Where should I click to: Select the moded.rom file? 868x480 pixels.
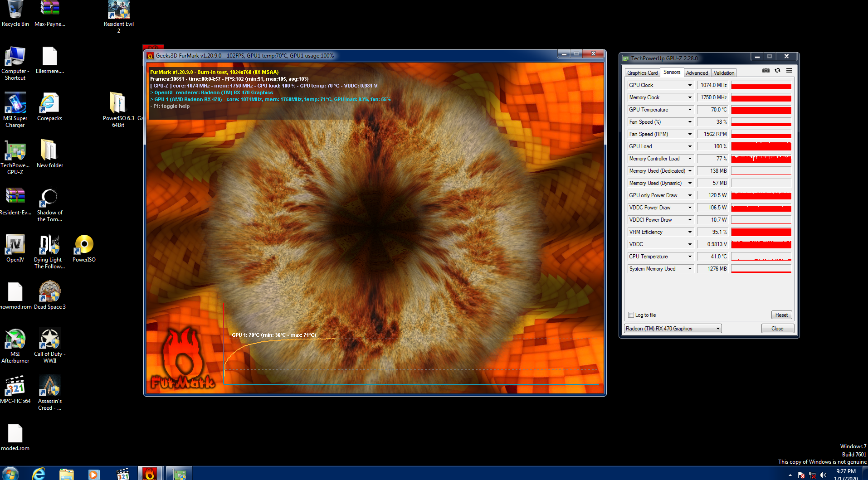pyautogui.click(x=15, y=437)
